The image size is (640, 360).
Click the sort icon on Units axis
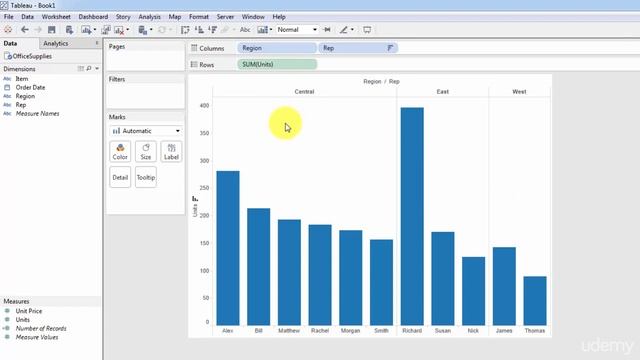pos(195,199)
